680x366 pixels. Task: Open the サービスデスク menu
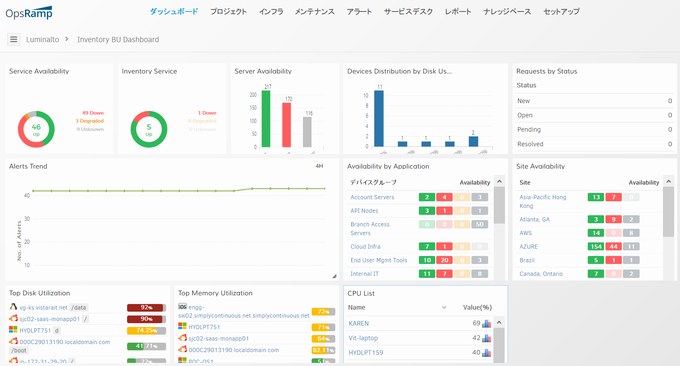pos(409,12)
